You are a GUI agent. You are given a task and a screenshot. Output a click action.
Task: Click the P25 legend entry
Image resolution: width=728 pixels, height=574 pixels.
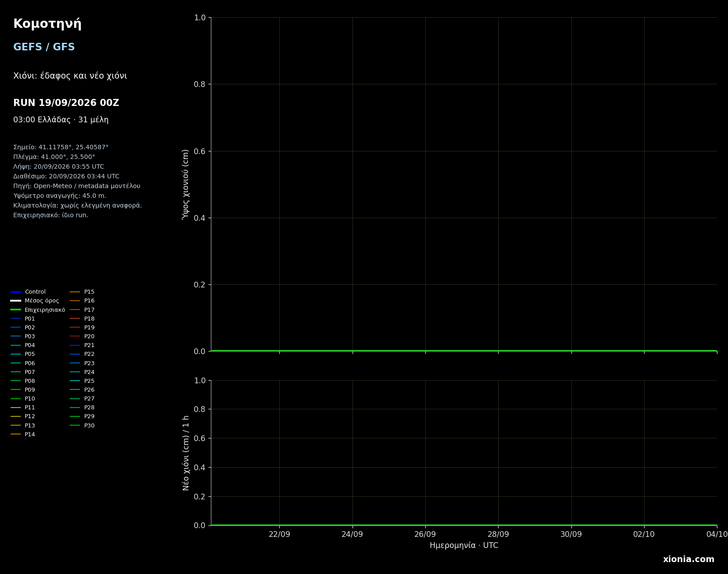click(82, 381)
